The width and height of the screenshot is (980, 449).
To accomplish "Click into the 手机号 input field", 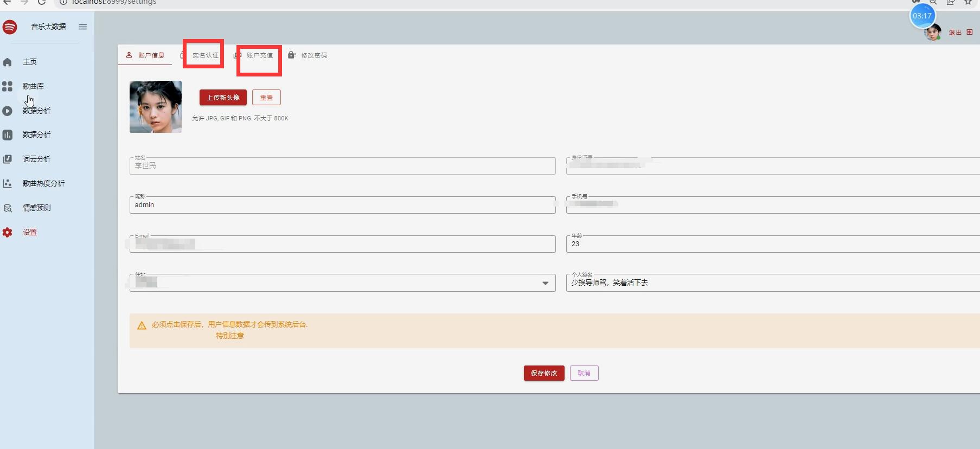I will (773, 205).
